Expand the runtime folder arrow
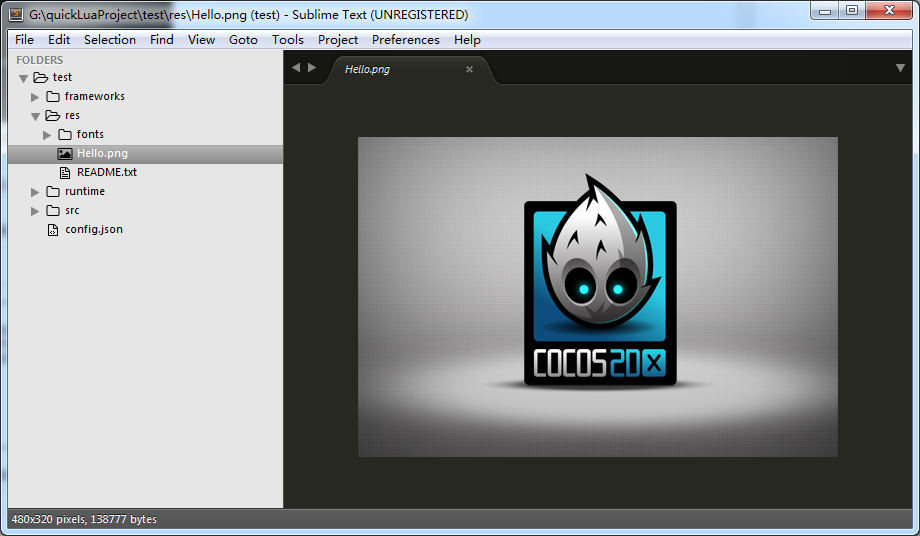 pyautogui.click(x=35, y=192)
